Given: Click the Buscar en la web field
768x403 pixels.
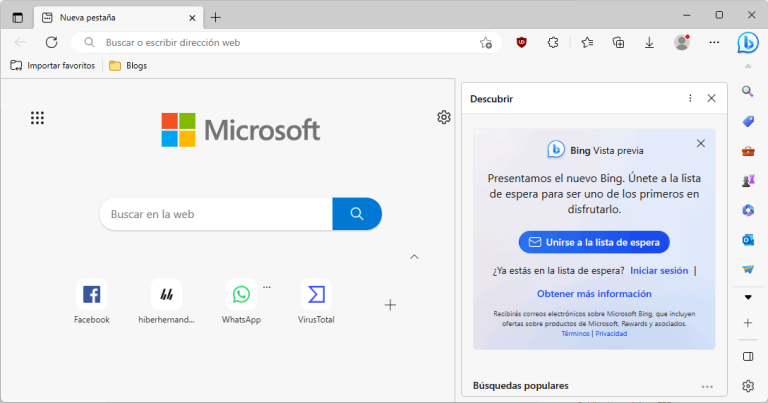Looking at the screenshot, I should coord(215,214).
